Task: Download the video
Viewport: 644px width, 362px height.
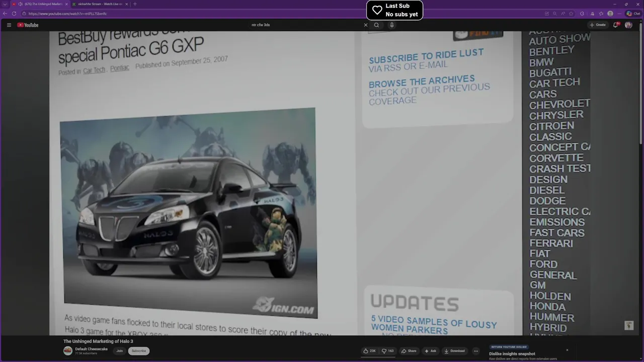Action: coord(454,351)
